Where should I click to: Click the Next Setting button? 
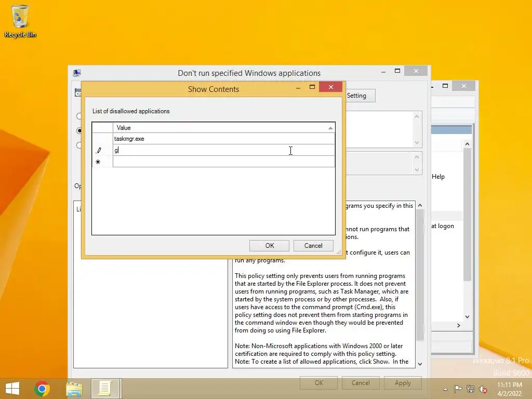tap(361, 96)
